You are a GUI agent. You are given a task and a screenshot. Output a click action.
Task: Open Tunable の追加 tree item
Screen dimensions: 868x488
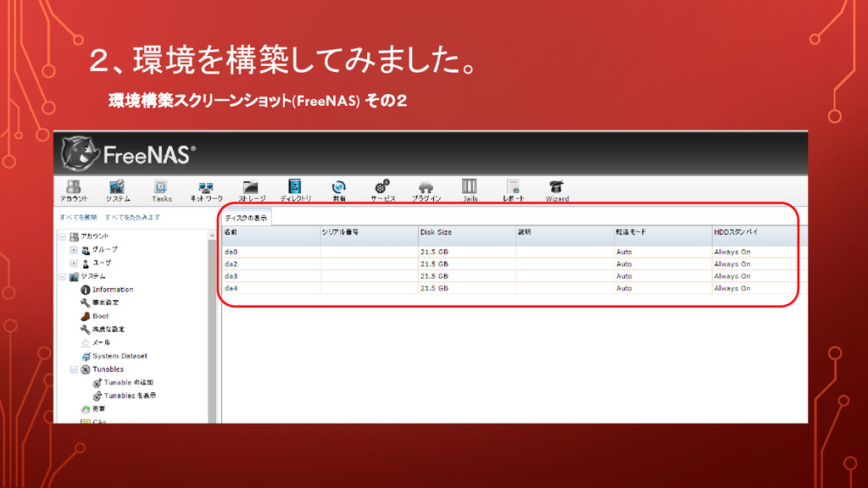129,382
